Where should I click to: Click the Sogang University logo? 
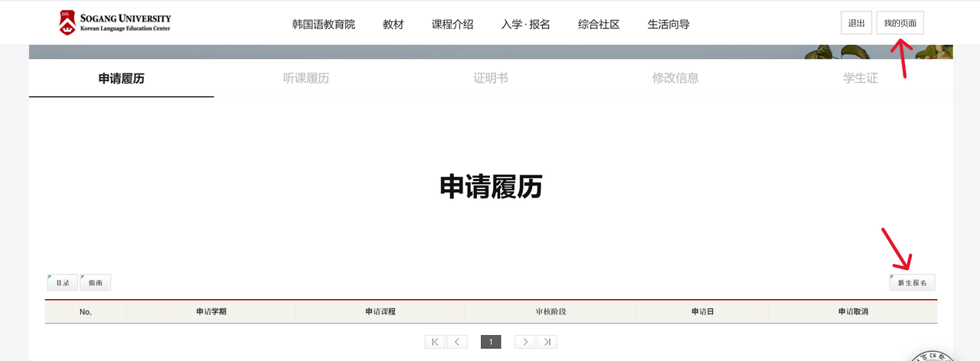[x=116, y=22]
